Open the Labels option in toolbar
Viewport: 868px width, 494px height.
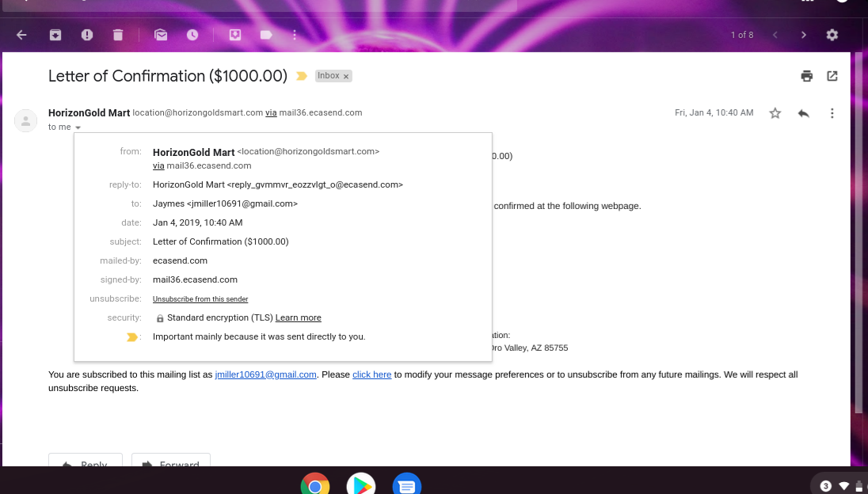(266, 35)
